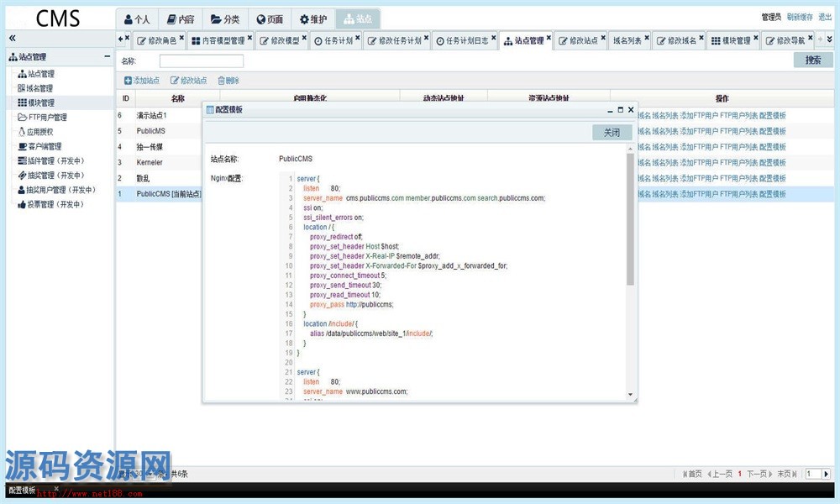Open the 维护 top menu
Screen dimensions: 840x504
click(312, 19)
